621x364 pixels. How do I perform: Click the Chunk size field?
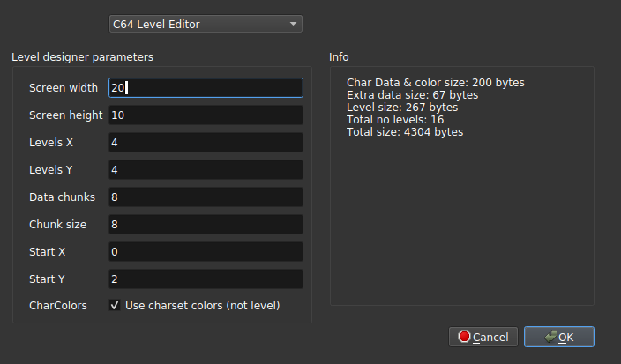point(206,225)
